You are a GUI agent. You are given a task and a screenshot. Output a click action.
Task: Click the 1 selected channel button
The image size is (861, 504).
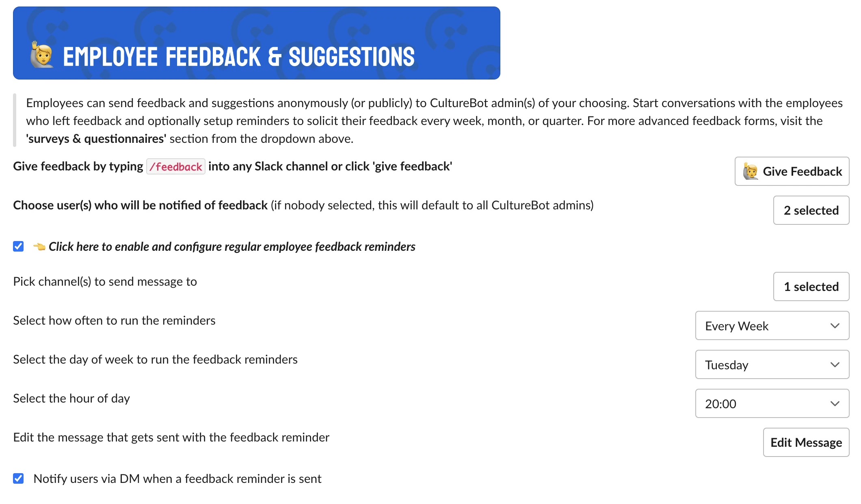[812, 286]
